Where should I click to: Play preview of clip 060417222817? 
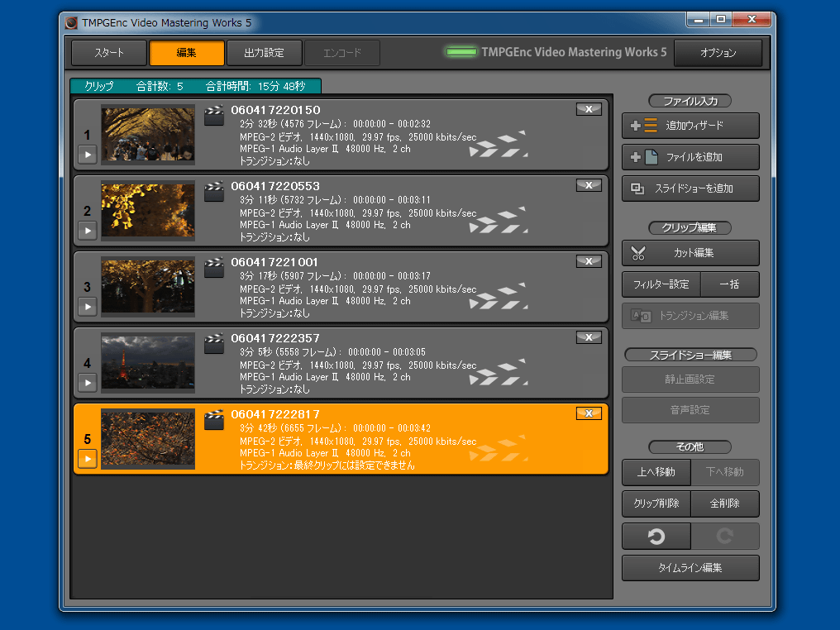point(88,459)
